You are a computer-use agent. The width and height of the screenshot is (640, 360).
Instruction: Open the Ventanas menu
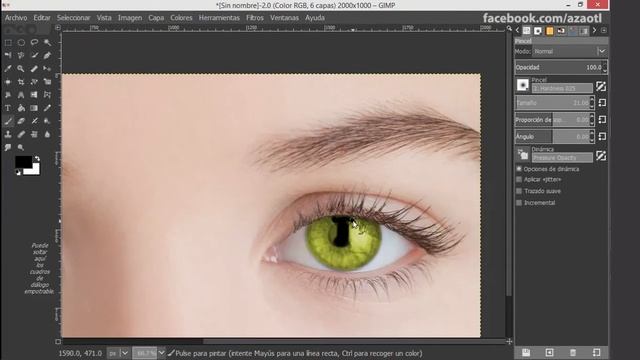click(x=284, y=18)
